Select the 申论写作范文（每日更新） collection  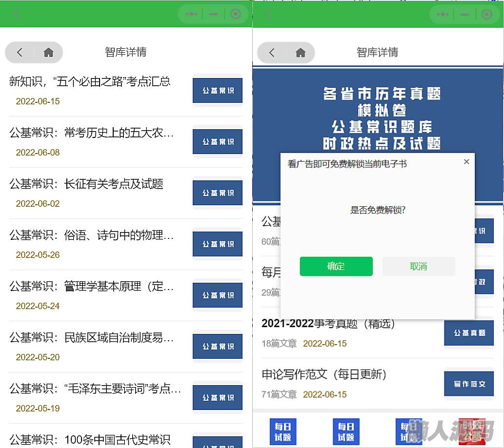coord(324,374)
